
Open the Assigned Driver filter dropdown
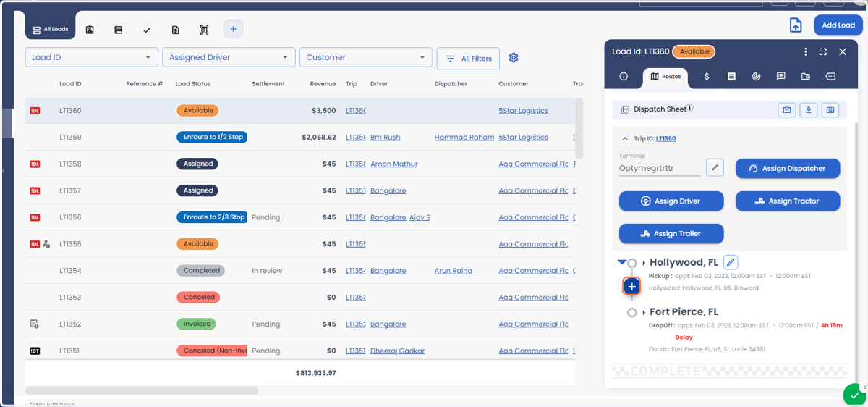229,57
